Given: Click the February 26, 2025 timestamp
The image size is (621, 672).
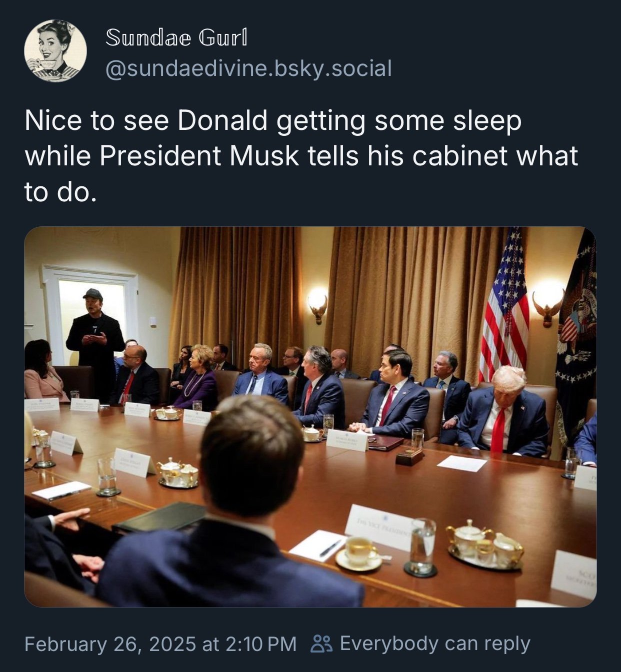Looking at the screenshot, I should [160, 644].
